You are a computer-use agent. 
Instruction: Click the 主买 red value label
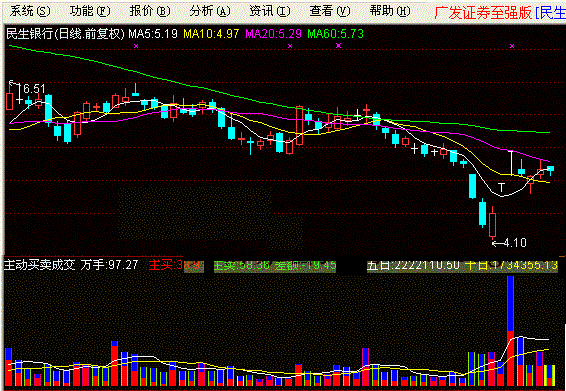(177, 266)
